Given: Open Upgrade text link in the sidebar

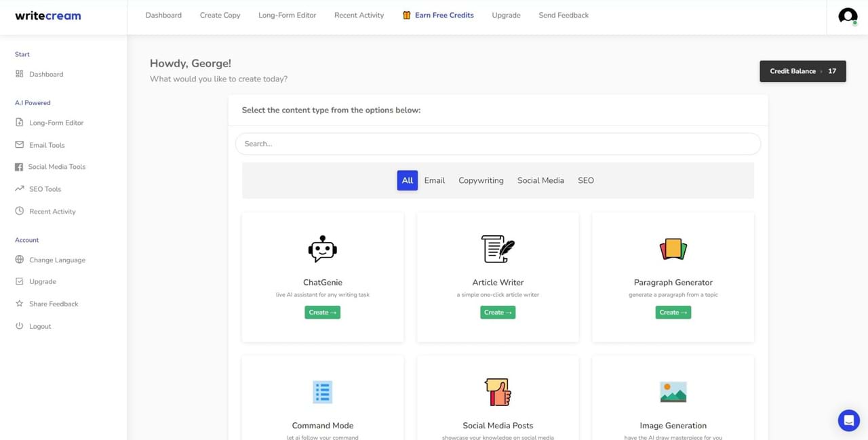Looking at the screenshot, I should tap(43, 281).
